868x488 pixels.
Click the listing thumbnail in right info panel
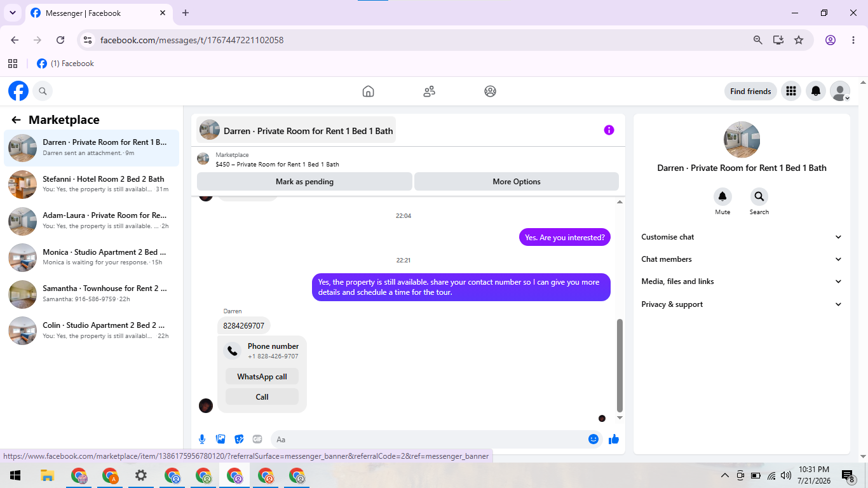coord(742,139)
